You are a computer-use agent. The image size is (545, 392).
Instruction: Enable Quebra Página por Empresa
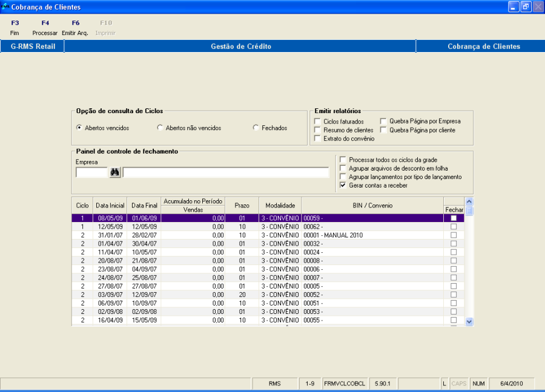pos(384,122)
